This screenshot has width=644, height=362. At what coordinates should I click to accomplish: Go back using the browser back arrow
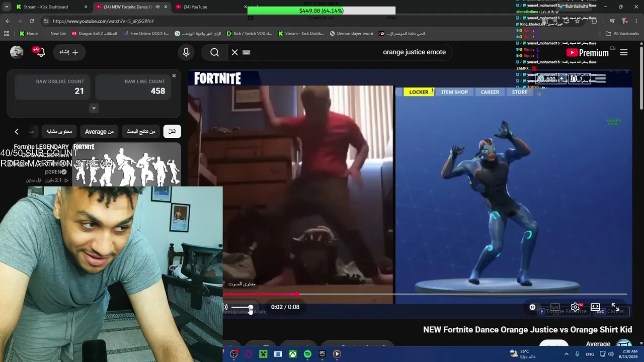(8, 21)
